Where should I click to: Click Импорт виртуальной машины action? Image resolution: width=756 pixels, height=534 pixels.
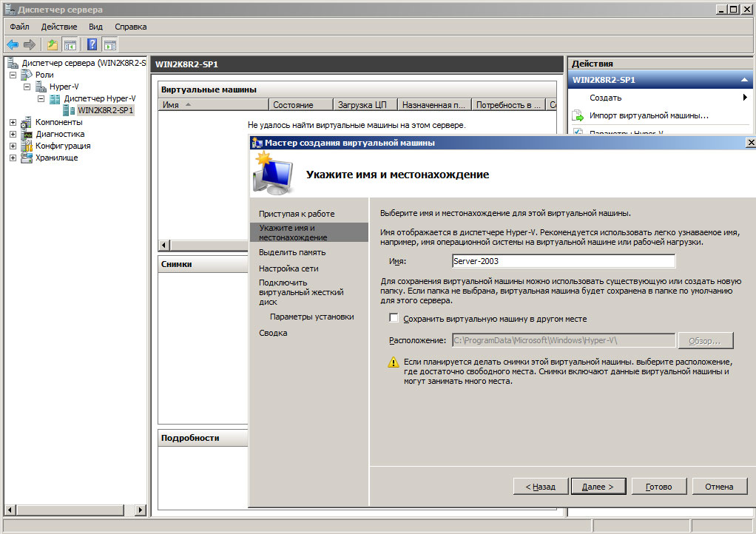point(649,115)
